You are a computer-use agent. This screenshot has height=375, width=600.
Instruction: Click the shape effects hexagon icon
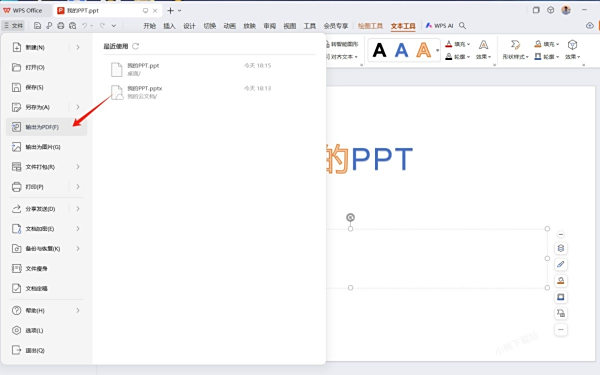click(x=572, y=45)
